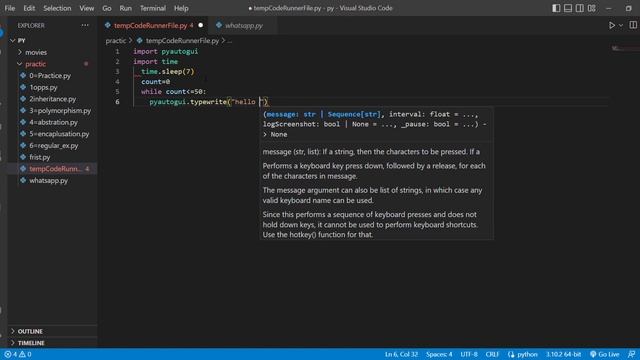Split the editor to the right

coord(633,25)
